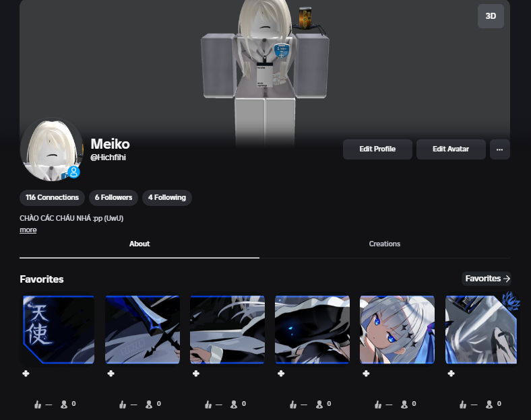Image resolution: width=531 pixels, height=420 pixels.
Task: View the 6 Followers list
Action: 113,198
